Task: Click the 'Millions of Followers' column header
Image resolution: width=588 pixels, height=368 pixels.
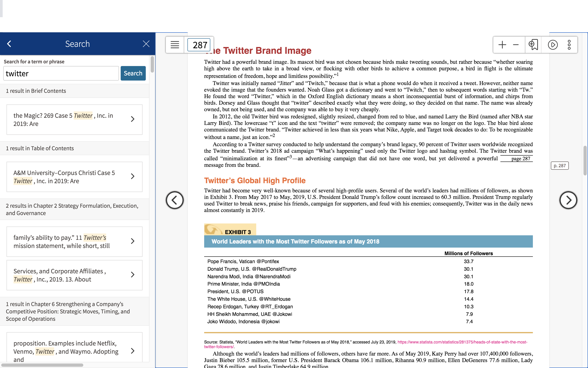Action: coord(468,253)
